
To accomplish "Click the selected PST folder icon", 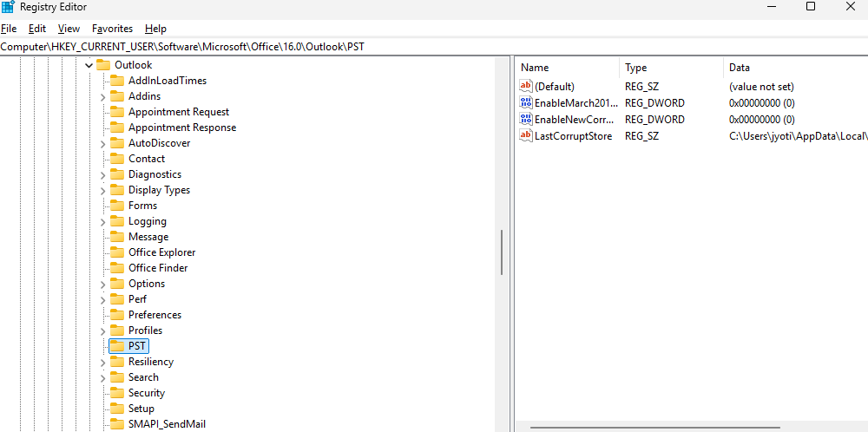I will pos(117,346).
